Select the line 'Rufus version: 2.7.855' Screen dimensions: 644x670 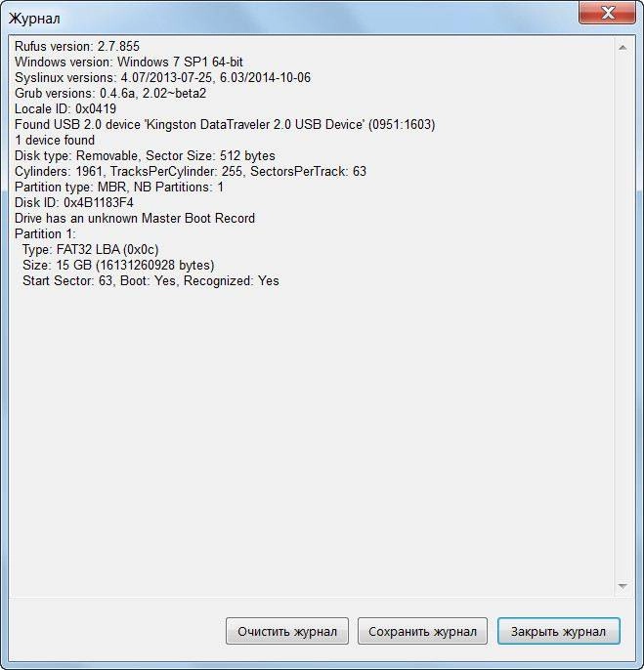(77, 46)
